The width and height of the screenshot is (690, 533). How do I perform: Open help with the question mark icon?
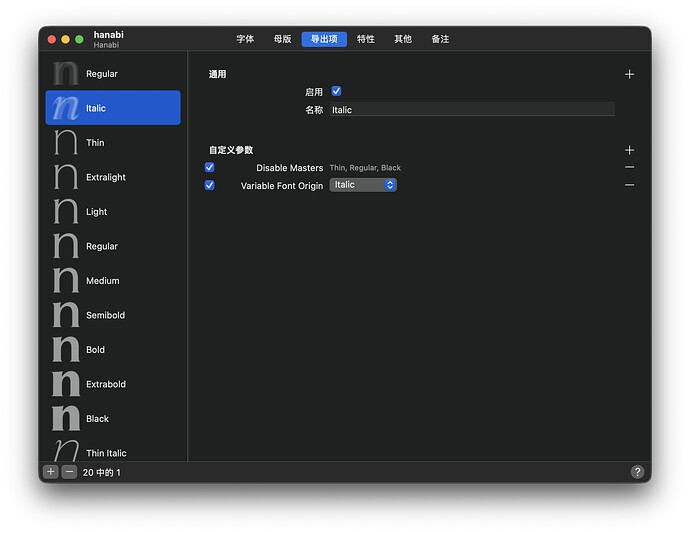tap(637, 472)
